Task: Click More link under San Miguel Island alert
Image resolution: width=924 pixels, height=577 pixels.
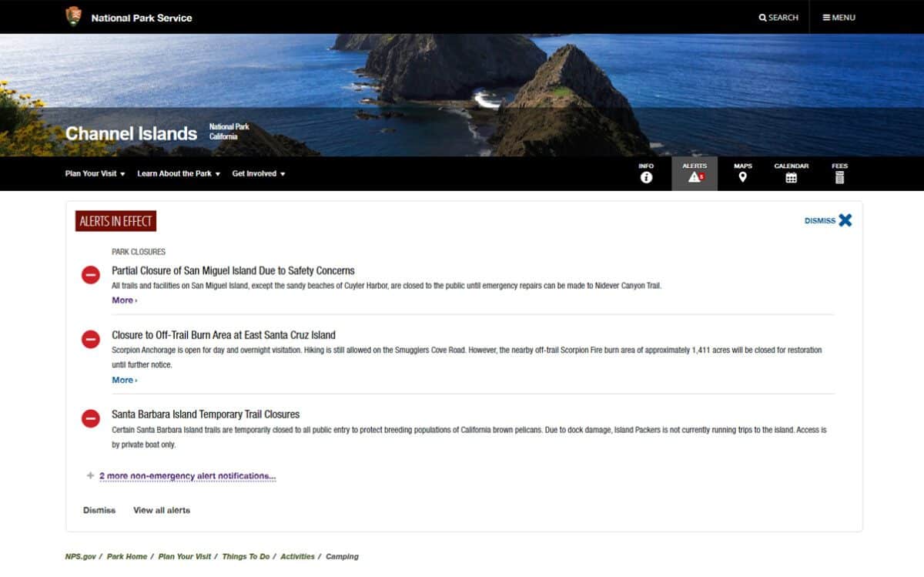Action: [124, 300]
